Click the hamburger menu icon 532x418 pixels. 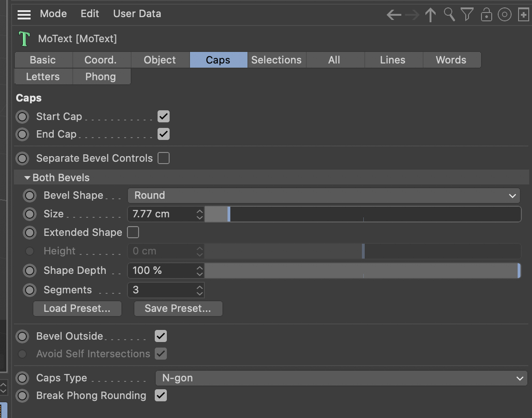coord(24,14)
